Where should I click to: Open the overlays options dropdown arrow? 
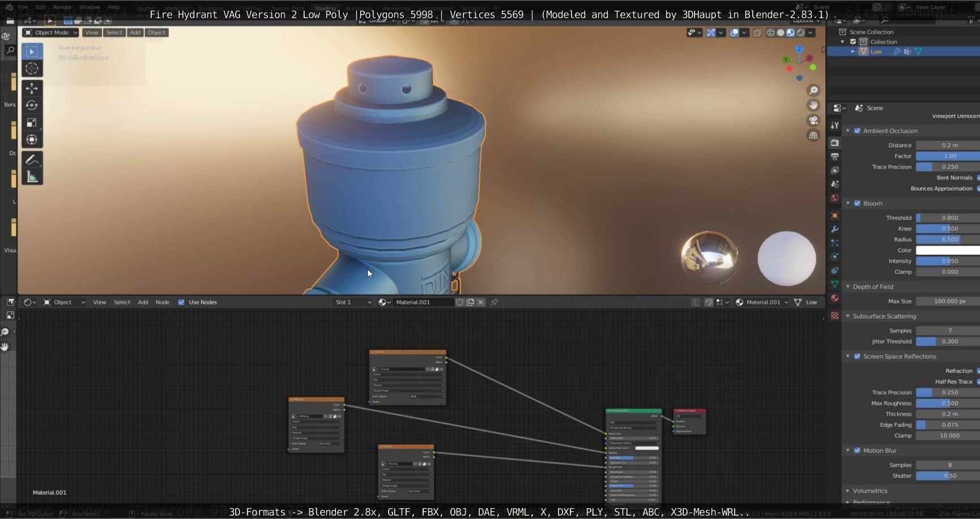tap(744, 33)
